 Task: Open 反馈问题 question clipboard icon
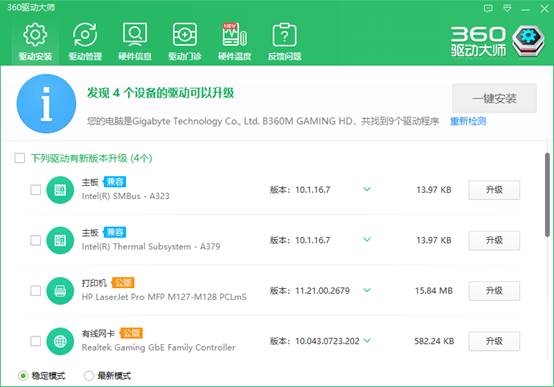[284, 35]
